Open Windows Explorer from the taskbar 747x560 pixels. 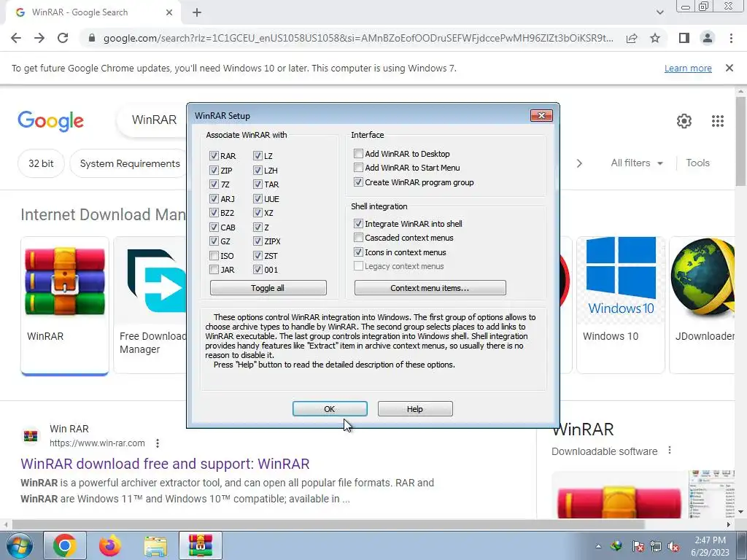coord(155,545)
